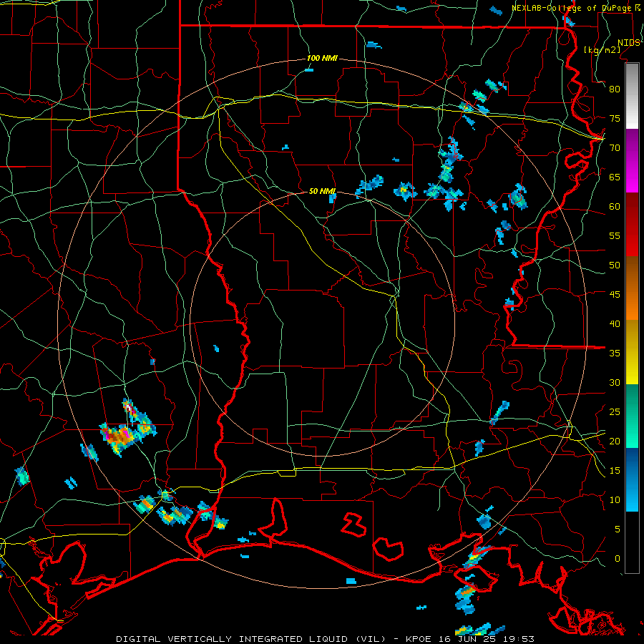Click the "65" value on the color scale
This screenshot has width=644, height=644.
tap(615, 177)
